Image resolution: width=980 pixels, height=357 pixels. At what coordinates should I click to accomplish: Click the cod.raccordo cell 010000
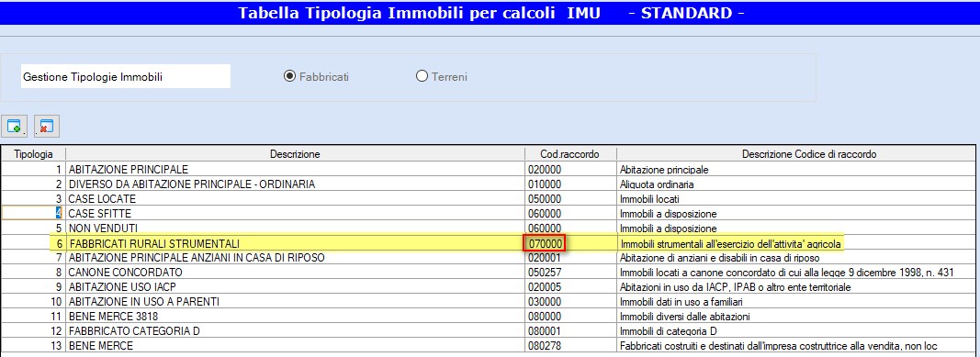[570, 184]
